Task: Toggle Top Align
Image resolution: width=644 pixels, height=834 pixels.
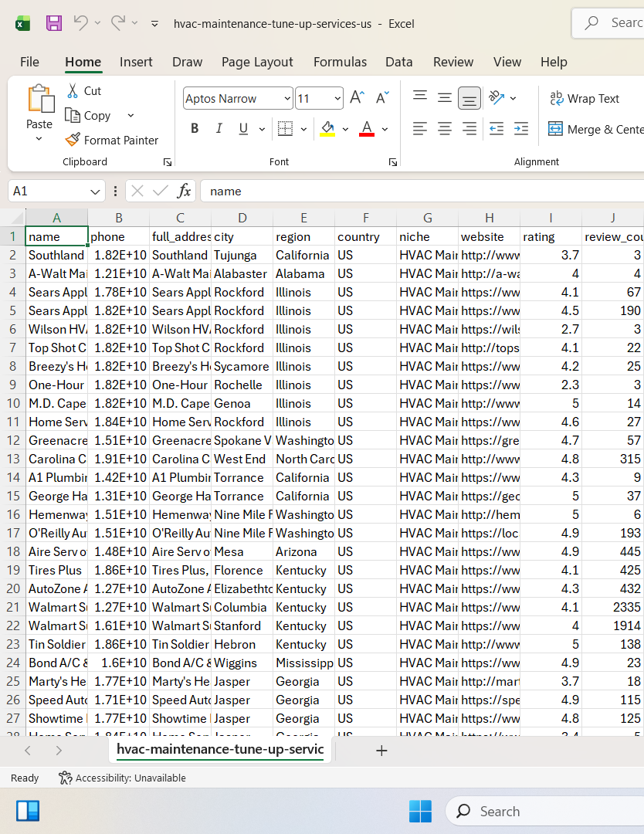Action: coord(420,97)
